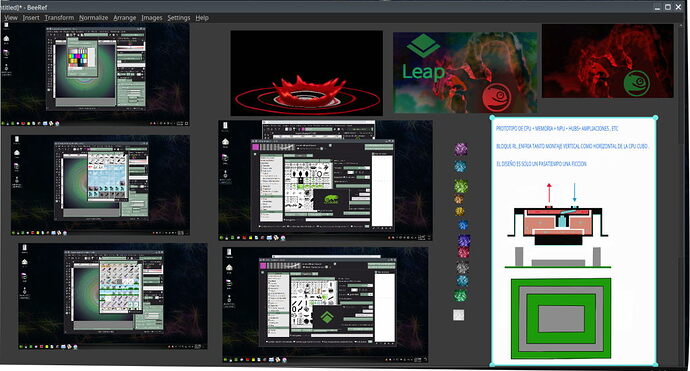The width and height of the screenshot is (690, 371).
Task: Close the BeeRef window
Action: [679, 7]
